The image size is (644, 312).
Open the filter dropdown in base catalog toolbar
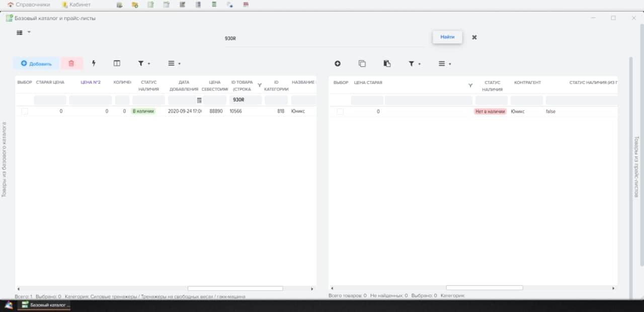(144, 63)
